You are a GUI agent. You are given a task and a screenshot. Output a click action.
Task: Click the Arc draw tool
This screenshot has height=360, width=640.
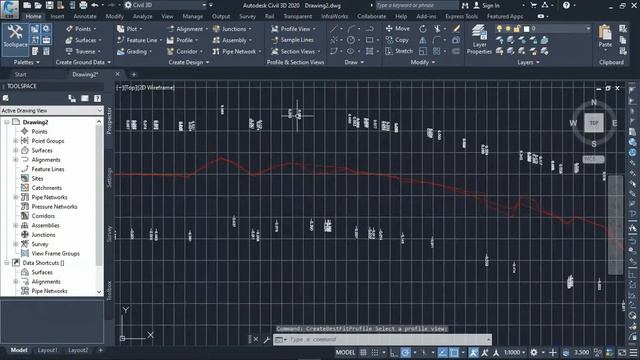351,29
